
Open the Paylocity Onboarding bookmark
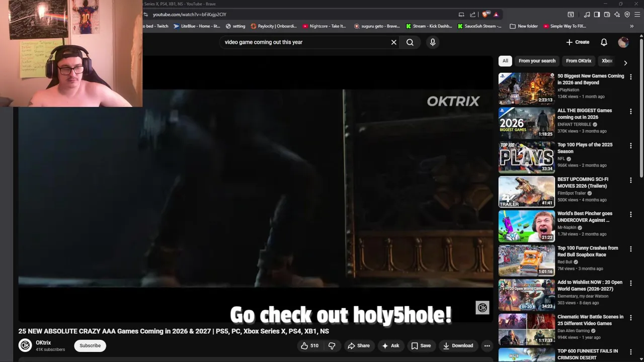[x=274, y=26]
